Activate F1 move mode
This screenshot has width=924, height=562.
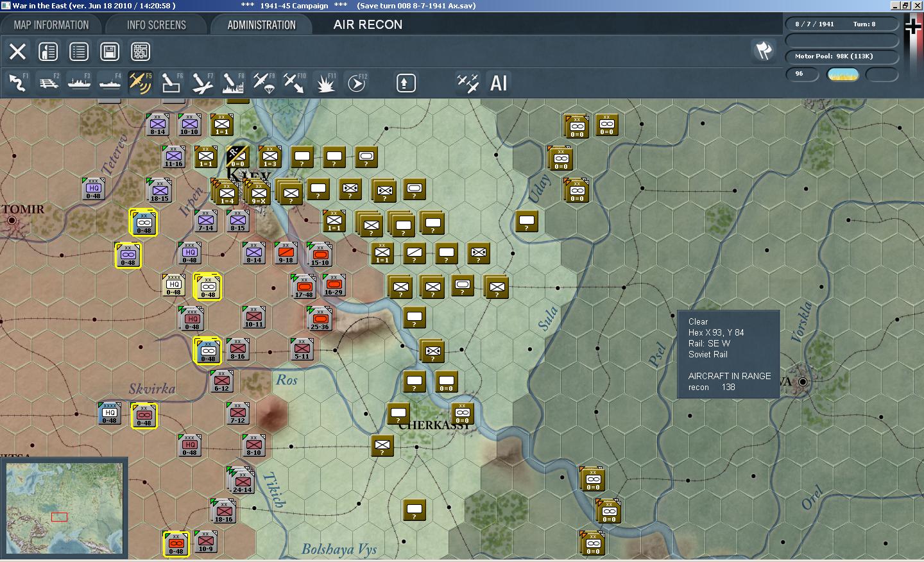(17, 83)
